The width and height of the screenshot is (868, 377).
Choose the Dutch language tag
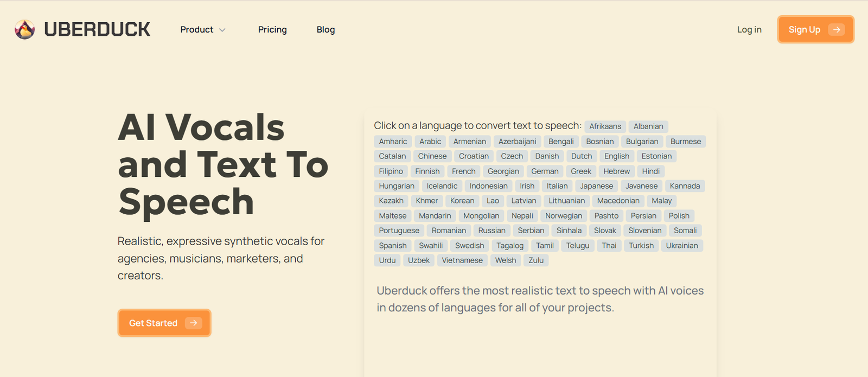point(582,156)
